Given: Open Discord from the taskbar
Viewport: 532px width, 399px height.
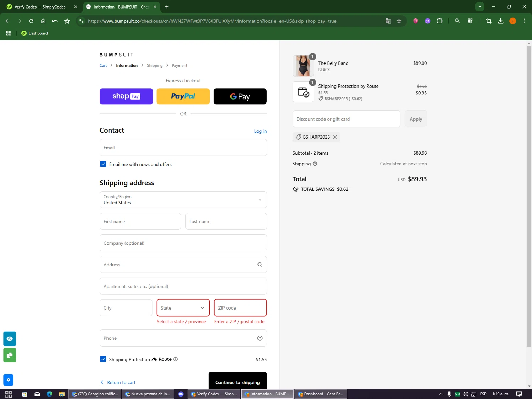Looking at the screenshot, I should (181, 394).
